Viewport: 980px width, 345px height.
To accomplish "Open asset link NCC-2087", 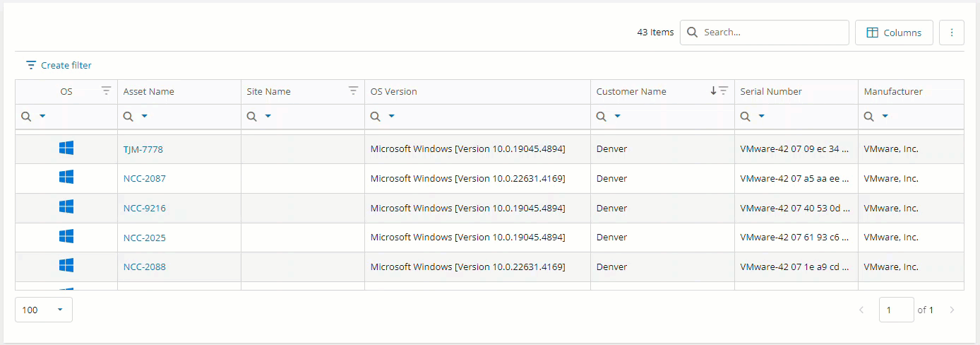I will [144, 178].
